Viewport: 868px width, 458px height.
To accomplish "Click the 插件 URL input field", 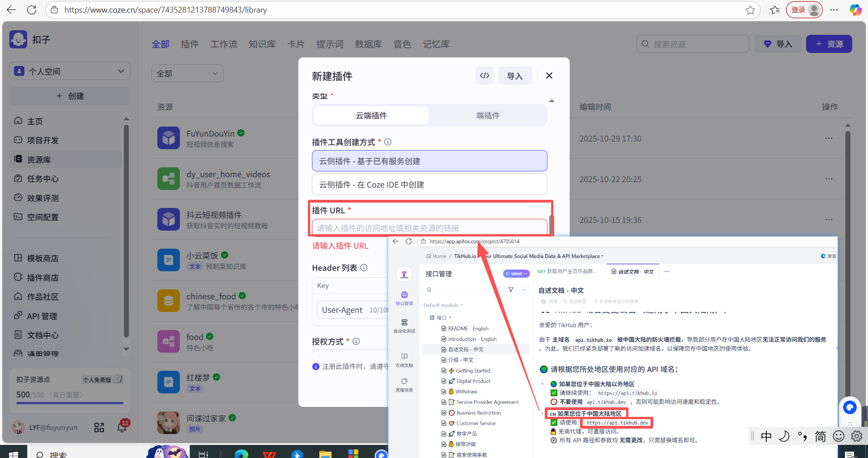I will [429, 228].
